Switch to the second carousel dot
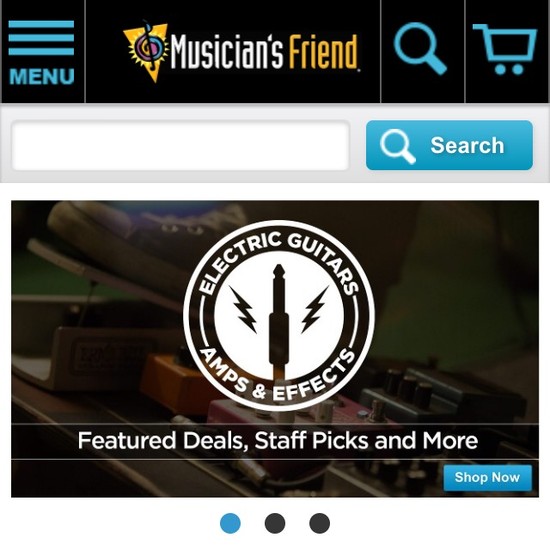550x550 pixels. pos(275,523)
